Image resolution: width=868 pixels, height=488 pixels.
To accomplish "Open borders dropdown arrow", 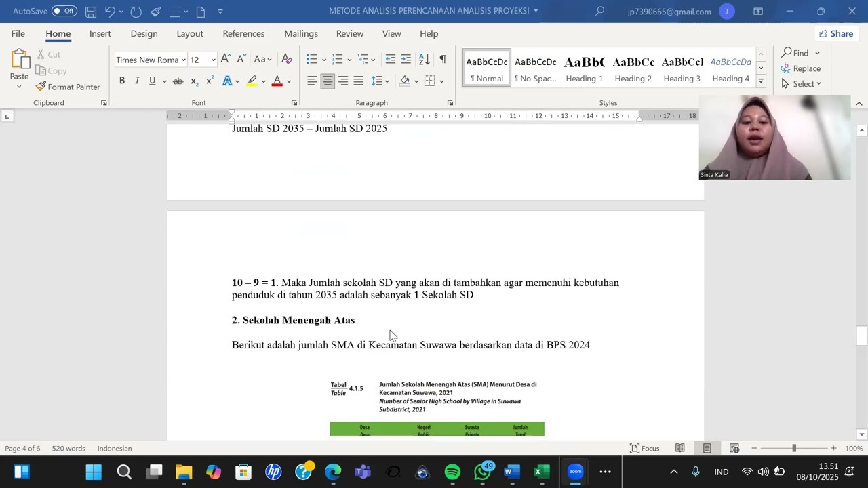I will 441,82.
